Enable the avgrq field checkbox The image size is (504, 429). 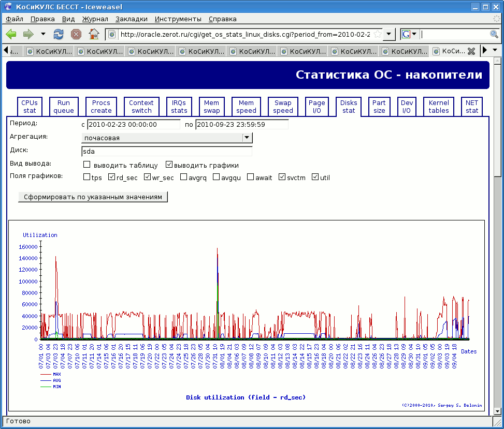(183, 177)
